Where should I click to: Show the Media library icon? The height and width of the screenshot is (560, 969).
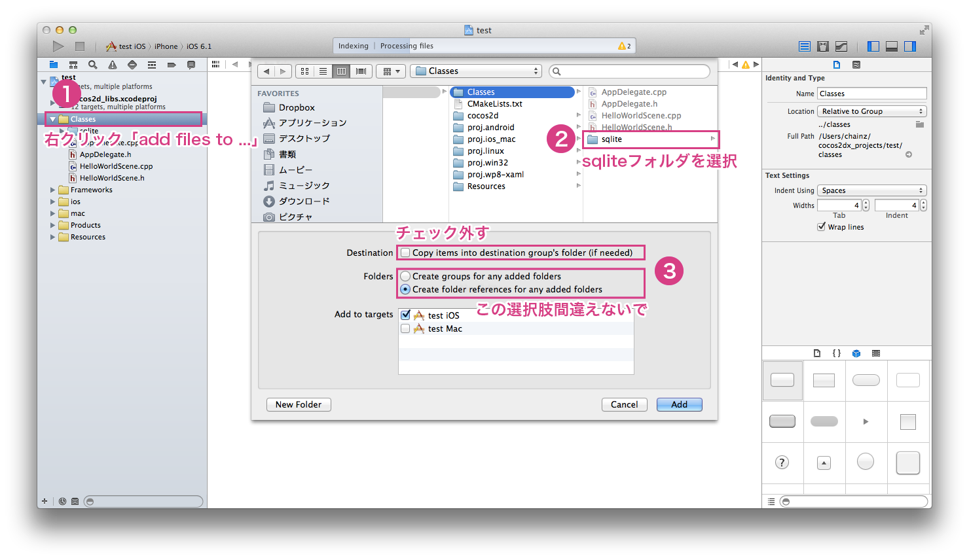point(876,353)
